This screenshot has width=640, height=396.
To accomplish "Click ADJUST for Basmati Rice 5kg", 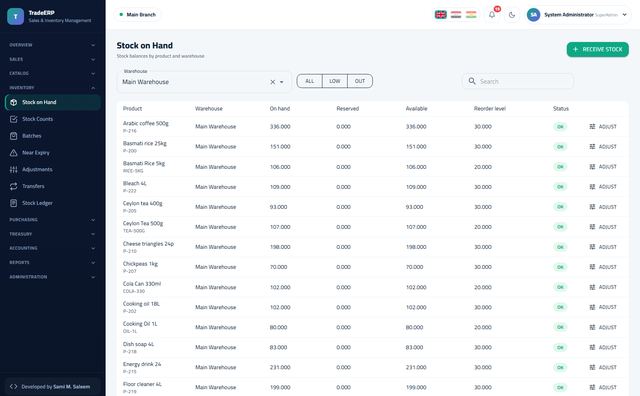I will (x=603, y=167).
